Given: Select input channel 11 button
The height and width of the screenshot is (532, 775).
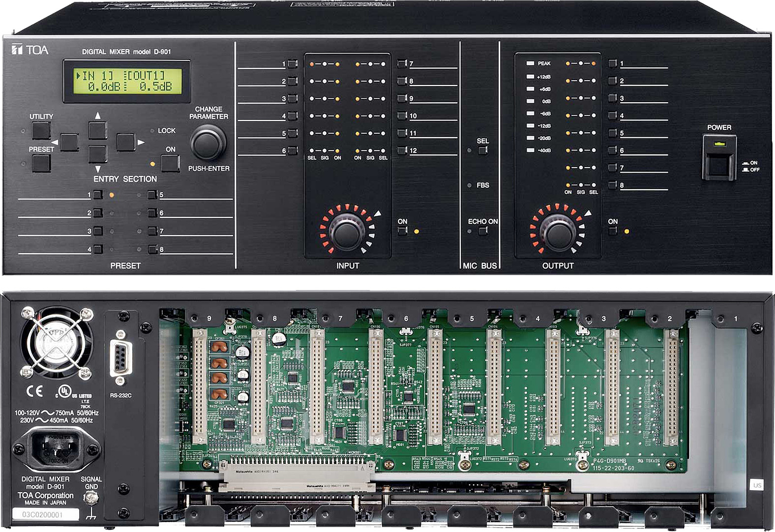Looking at the screenshot, I should pos(402,133).
